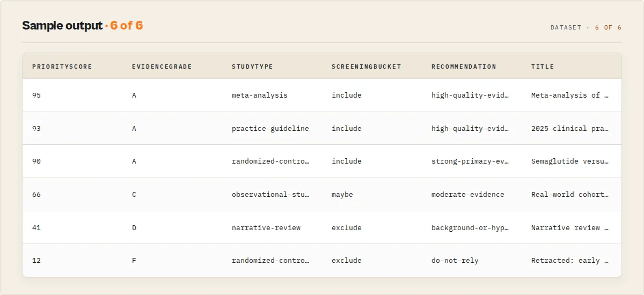The image size is (644, 295).
Task: Click the practice-guideline study type cell
Action: [270, 129]
